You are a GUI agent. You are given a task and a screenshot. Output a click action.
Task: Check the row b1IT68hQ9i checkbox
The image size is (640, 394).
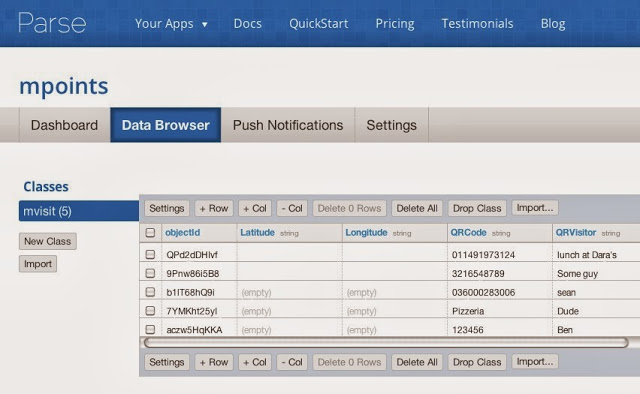tap(150, 292)
